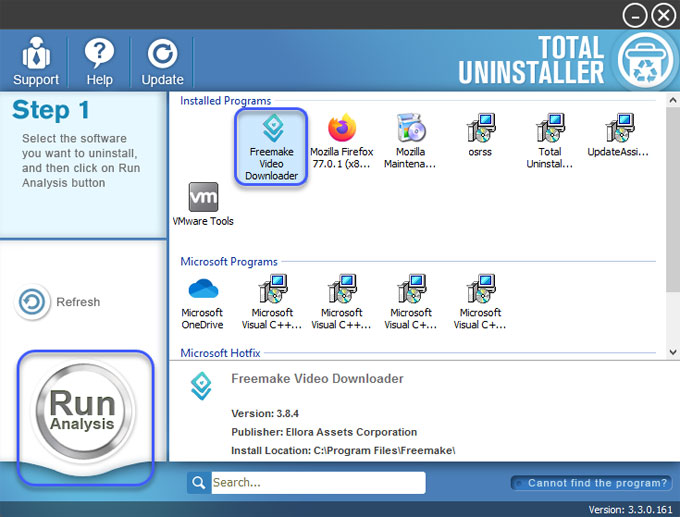Click the Microsoft Programs section header
This screenshot has height=517, width=680.
click(x=229, y=262)
